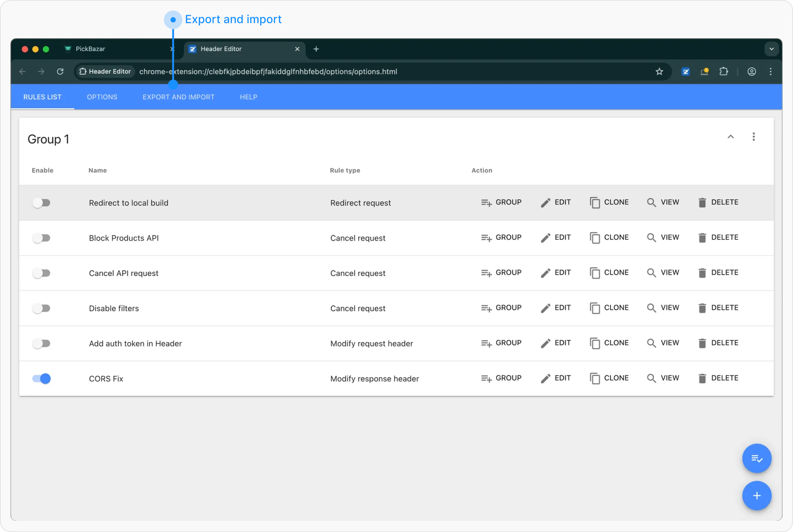Bookmark this page with star icon
793x532 pixels.
pos(659,72)
